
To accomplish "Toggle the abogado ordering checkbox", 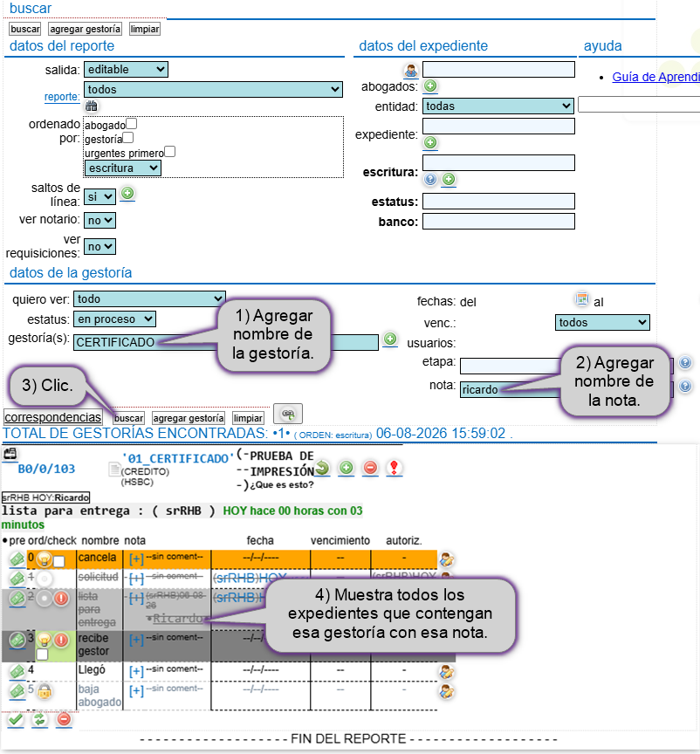I will (x=131, y=124).
